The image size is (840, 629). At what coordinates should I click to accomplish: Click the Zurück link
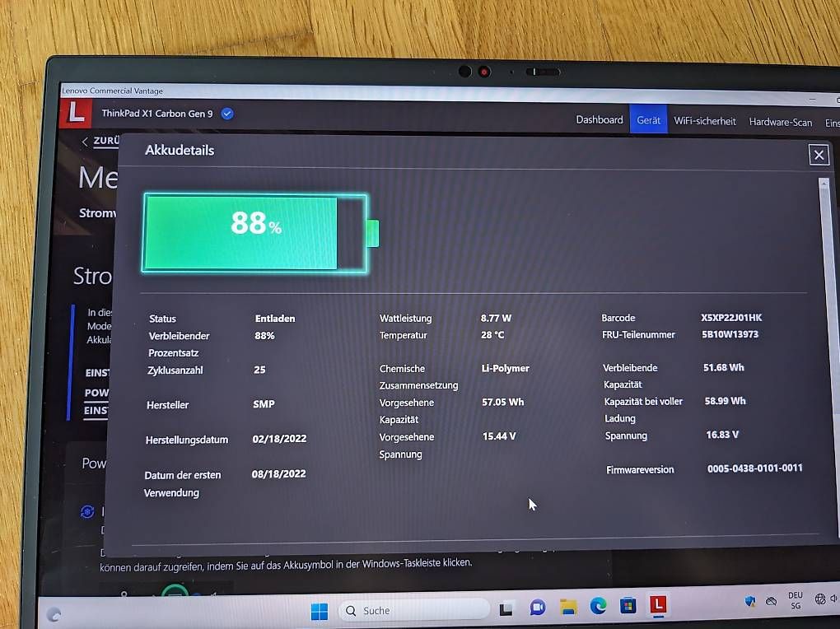[x=106, y=141]
